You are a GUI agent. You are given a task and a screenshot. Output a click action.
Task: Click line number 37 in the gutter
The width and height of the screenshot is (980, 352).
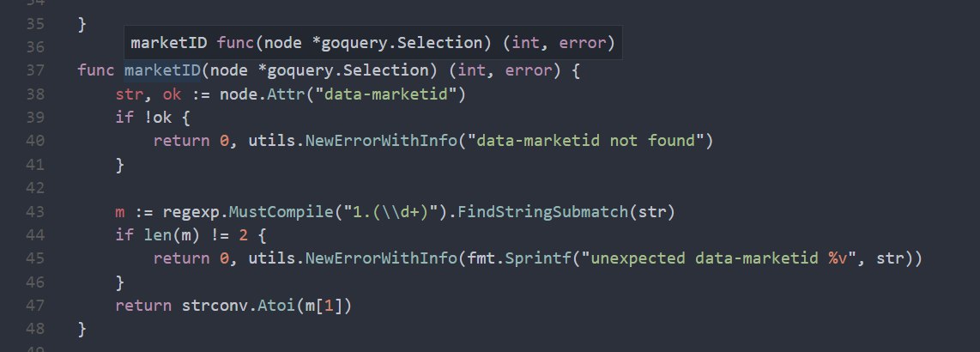35,70
